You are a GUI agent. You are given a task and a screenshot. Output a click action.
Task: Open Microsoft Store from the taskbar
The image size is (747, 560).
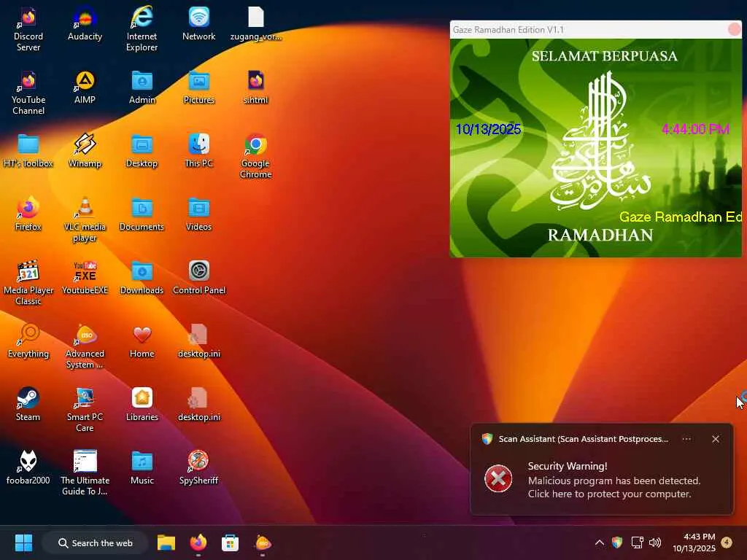tap(230, 542)
